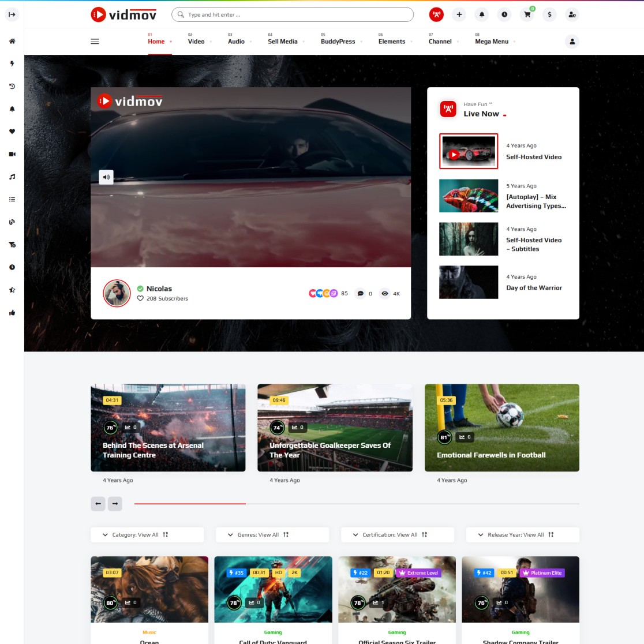This screenshot has width=644, height=644.
Task: Open the Genres: View All dropdown
Action: coord(272,535)
